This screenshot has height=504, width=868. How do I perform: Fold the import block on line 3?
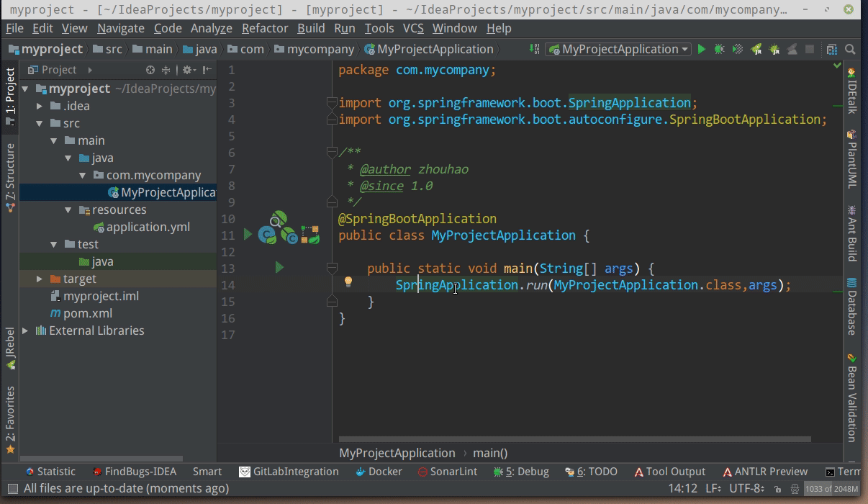pos(332,102)
